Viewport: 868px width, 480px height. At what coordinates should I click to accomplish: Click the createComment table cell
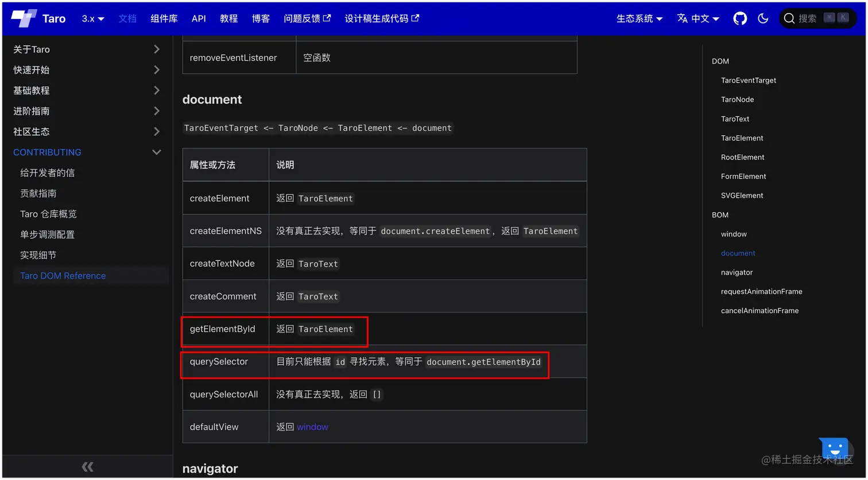(226, 296)
